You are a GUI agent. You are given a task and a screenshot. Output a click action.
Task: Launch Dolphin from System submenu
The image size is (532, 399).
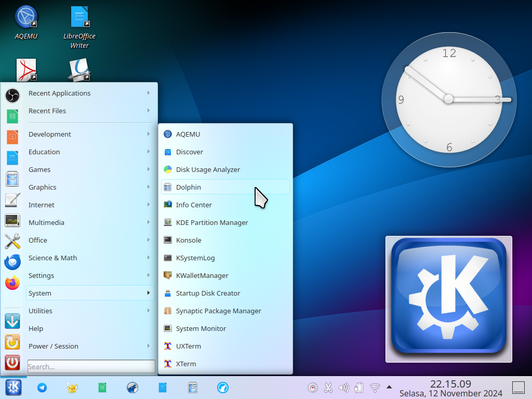(225, 187)
